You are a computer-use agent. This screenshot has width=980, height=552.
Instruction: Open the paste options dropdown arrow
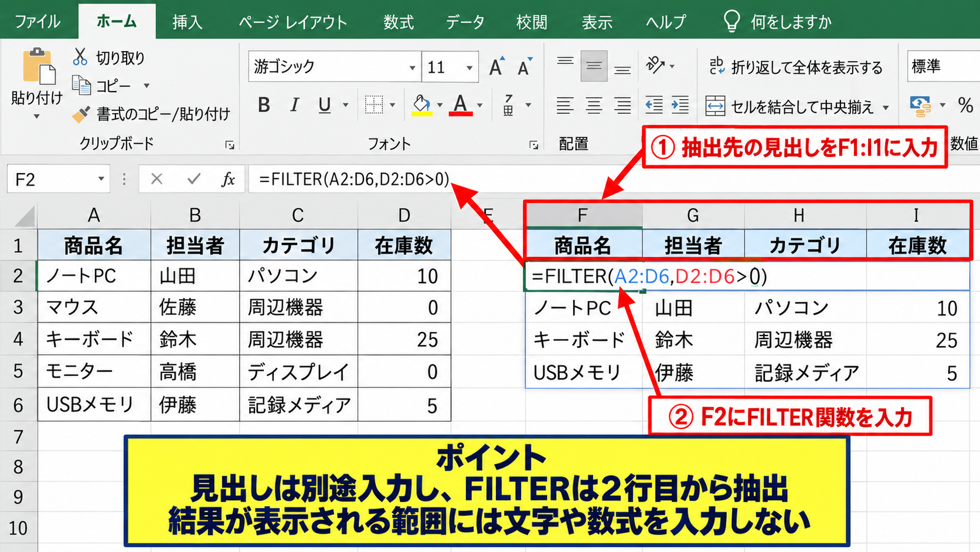click(x=36, y=116)
